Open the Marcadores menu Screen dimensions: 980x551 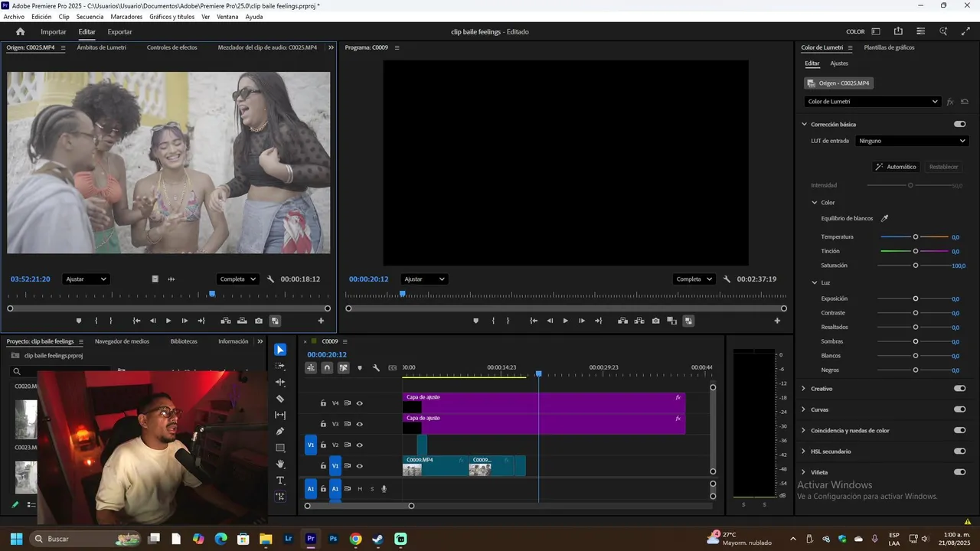coord(126,17)
